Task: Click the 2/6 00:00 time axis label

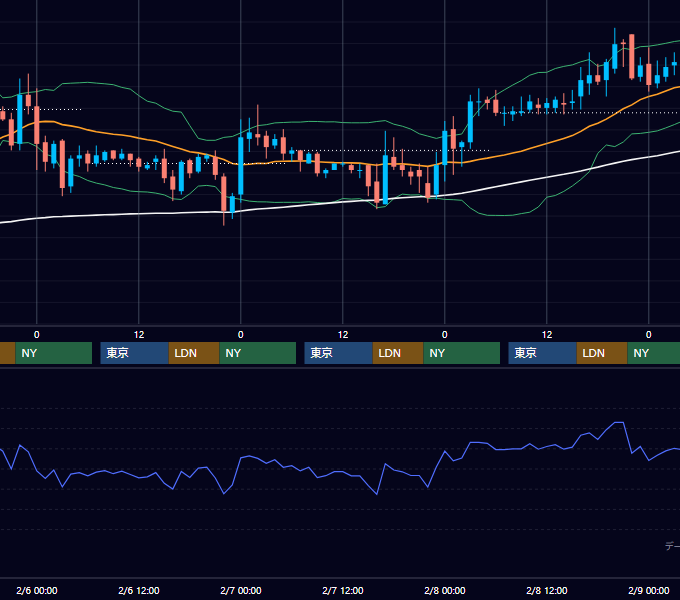Action: point(37,590)
